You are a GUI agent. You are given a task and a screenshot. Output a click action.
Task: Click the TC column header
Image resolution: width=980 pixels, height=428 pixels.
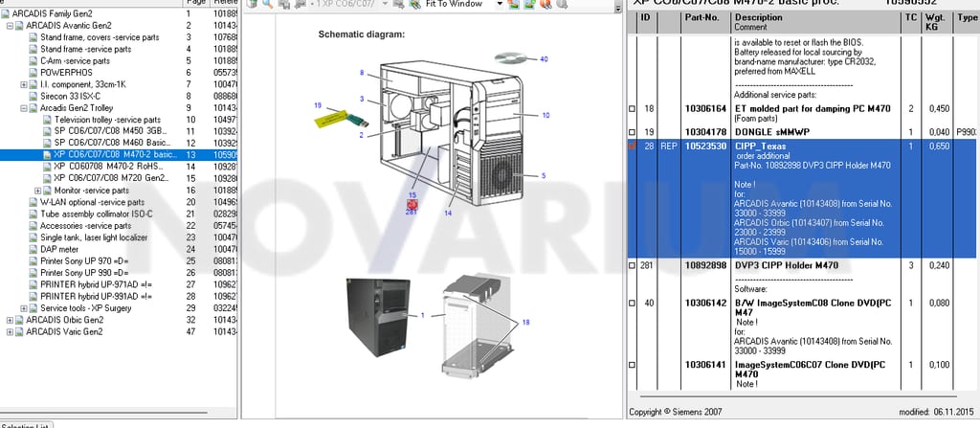(911, 23)
